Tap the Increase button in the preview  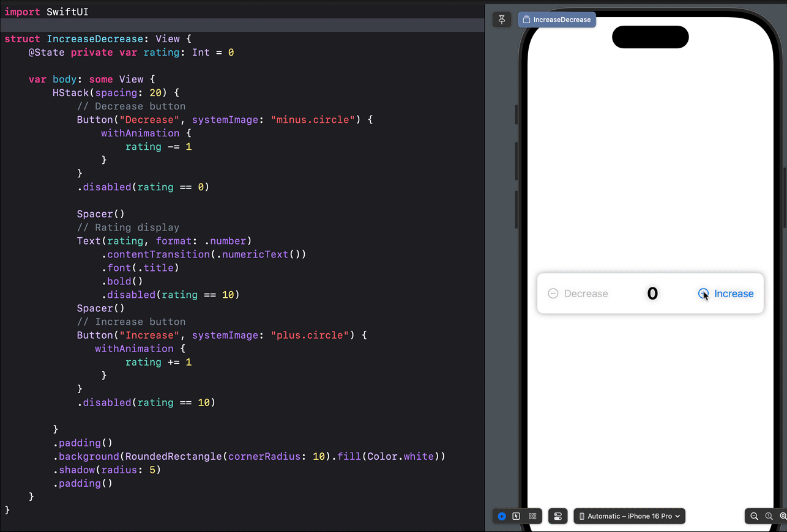click(726, 294)
